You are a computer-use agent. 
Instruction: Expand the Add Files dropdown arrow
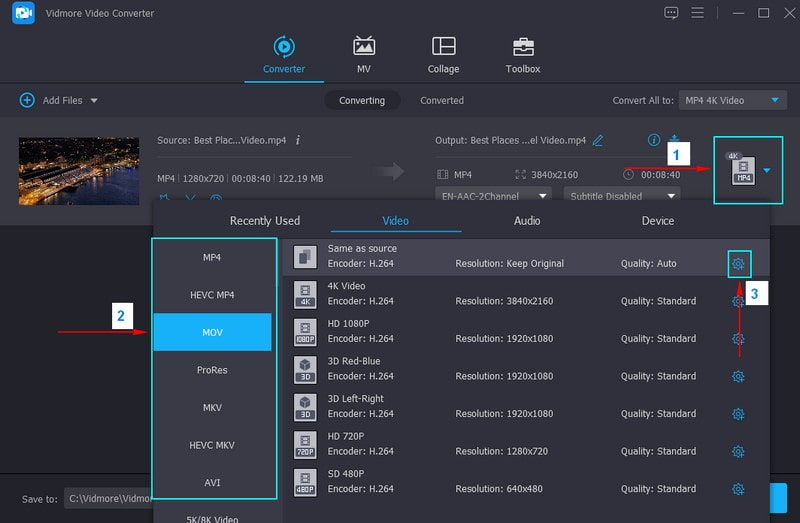(94, 101)
